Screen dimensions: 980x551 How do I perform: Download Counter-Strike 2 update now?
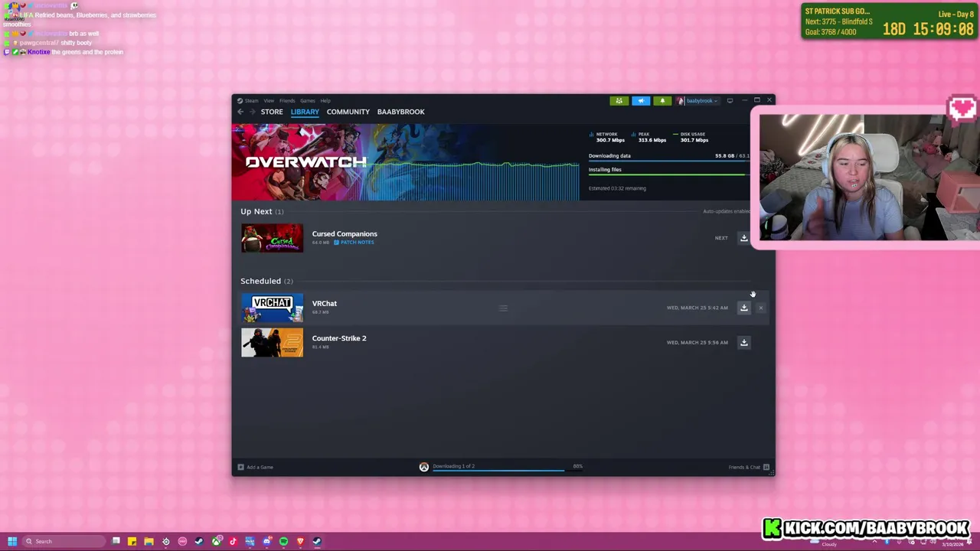click(743, 343)
